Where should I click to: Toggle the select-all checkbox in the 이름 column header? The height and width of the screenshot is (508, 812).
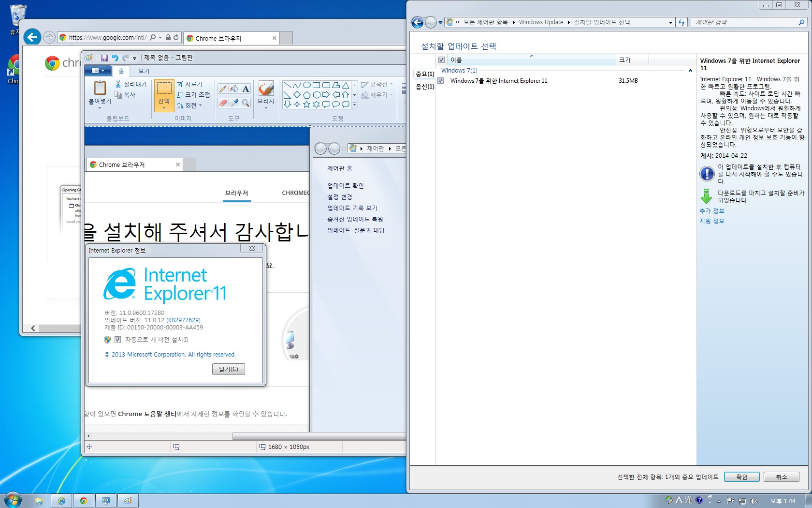[x=441, y=60]
